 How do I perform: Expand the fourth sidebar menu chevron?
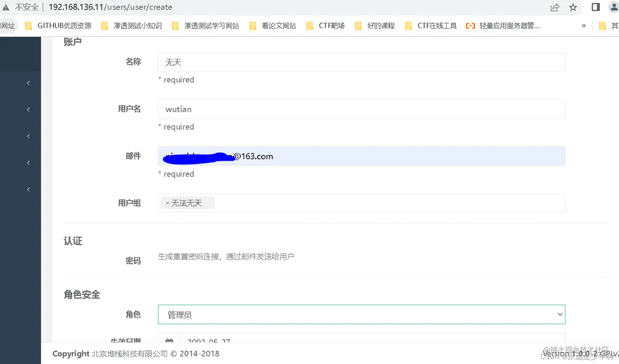click(28, 163)
